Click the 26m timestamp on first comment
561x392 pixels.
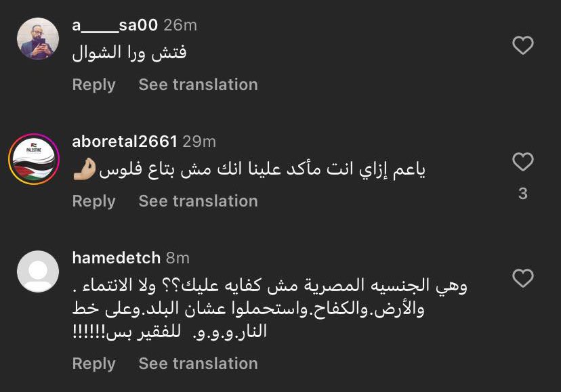[180, 25]
